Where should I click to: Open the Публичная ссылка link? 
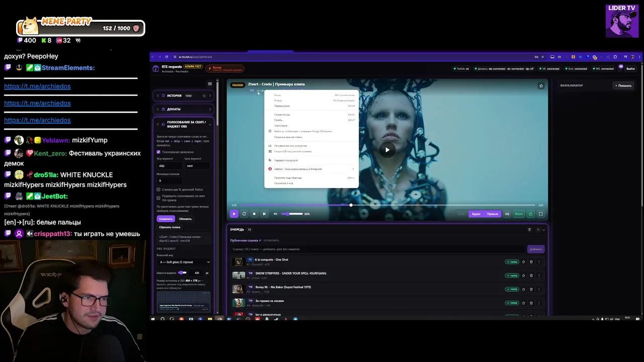[246, 240]
